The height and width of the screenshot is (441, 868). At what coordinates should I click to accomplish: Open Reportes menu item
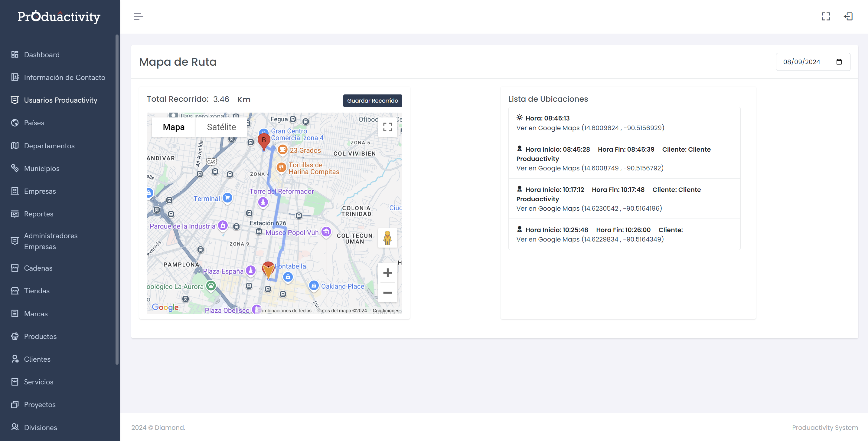click(x=39, y=214)
